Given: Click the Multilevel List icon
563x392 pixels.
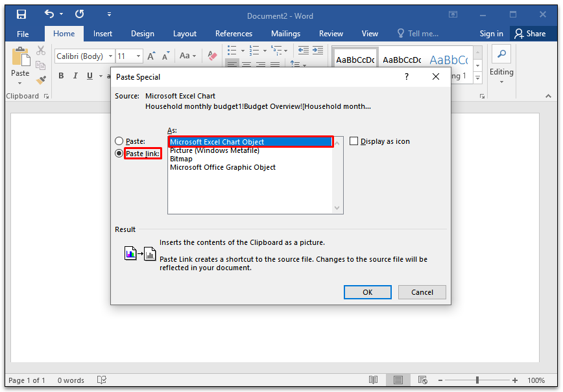Looking at the screenshot, I should click(x=276, y=51).
